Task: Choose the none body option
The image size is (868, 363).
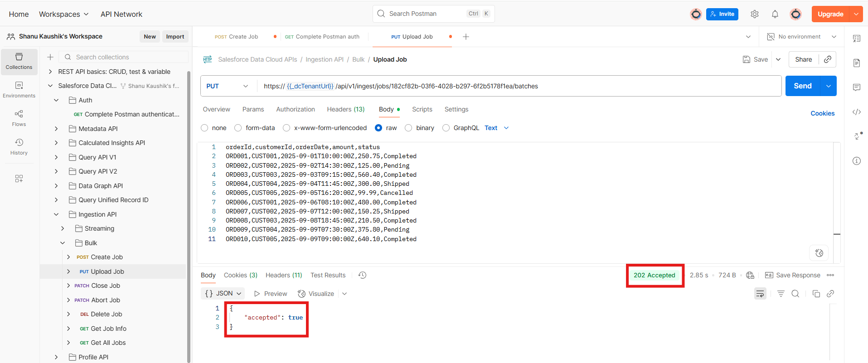Action: [x=204, y=128]
